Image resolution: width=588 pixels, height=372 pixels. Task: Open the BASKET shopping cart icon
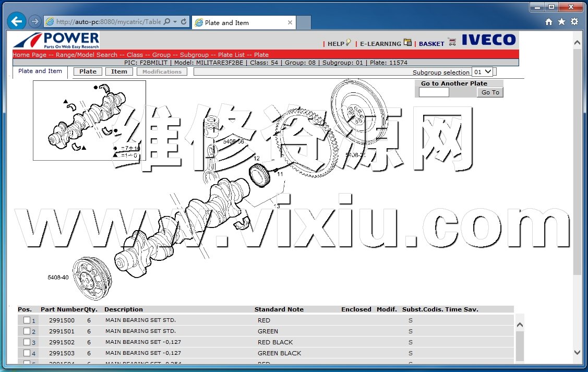(452, 42)
